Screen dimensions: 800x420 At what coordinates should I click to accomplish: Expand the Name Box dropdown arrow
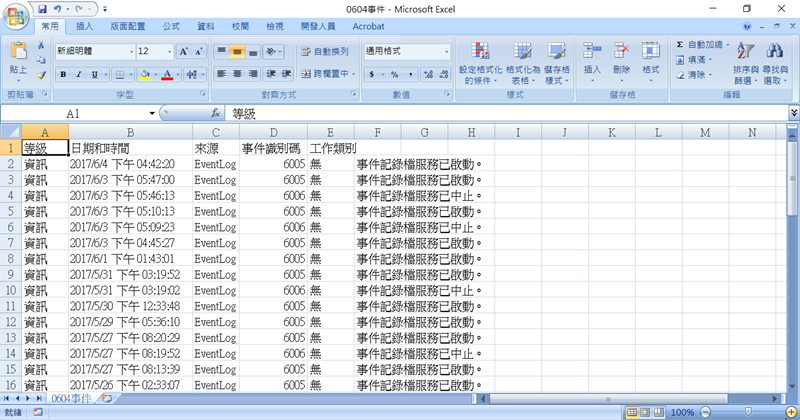[152, 113]
